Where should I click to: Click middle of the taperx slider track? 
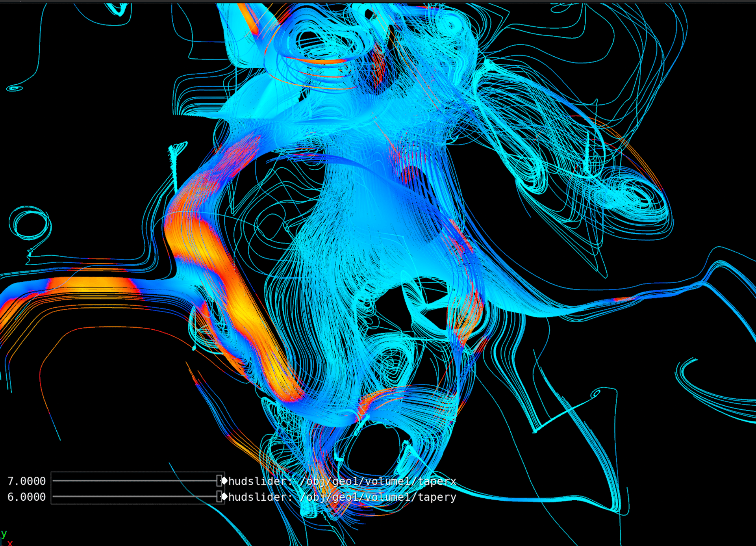point(135,481)
